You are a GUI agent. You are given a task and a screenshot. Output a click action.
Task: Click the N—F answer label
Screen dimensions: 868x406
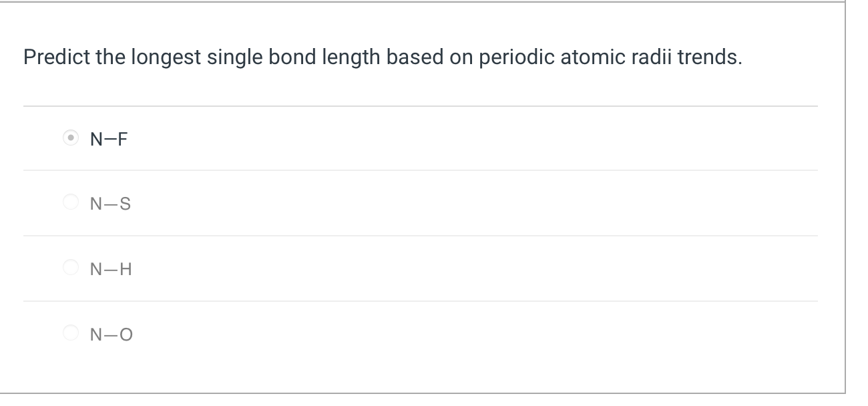click(109, 139)
